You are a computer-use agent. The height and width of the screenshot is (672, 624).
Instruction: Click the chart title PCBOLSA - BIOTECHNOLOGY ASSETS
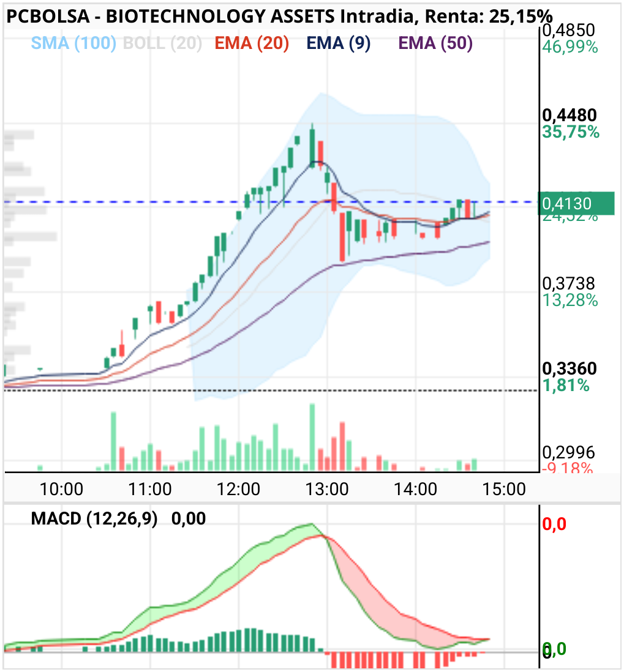coord(170,17)
